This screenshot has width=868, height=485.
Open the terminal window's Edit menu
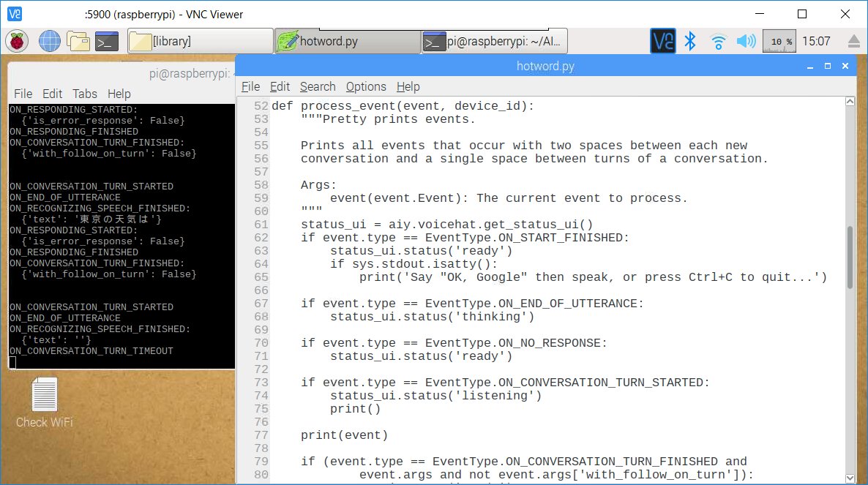click(x=53, y=94)
